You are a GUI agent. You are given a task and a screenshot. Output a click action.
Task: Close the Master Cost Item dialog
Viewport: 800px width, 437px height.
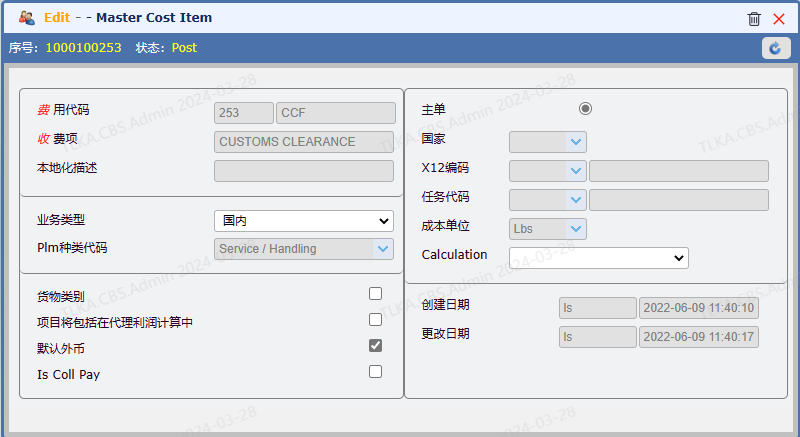pos(779,19)
